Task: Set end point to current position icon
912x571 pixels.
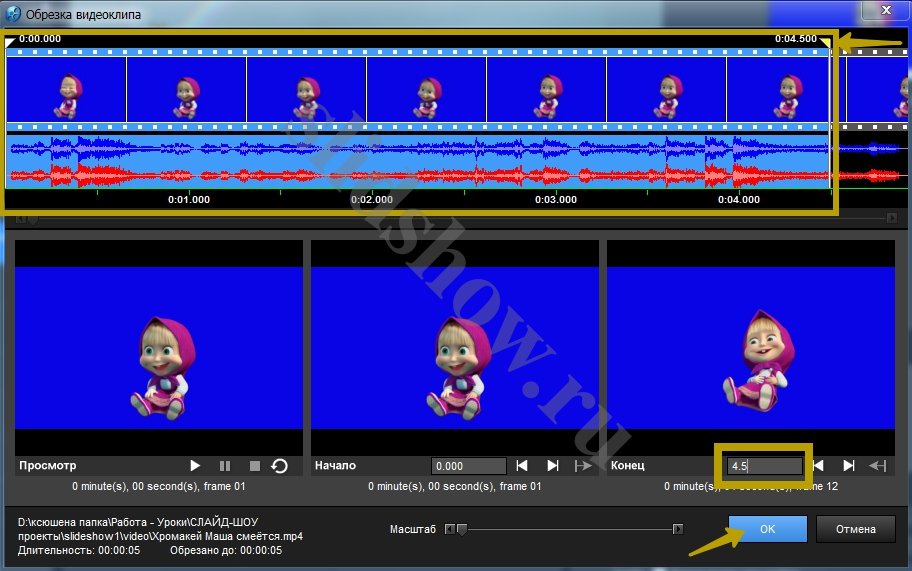Action: pos(878,466)
